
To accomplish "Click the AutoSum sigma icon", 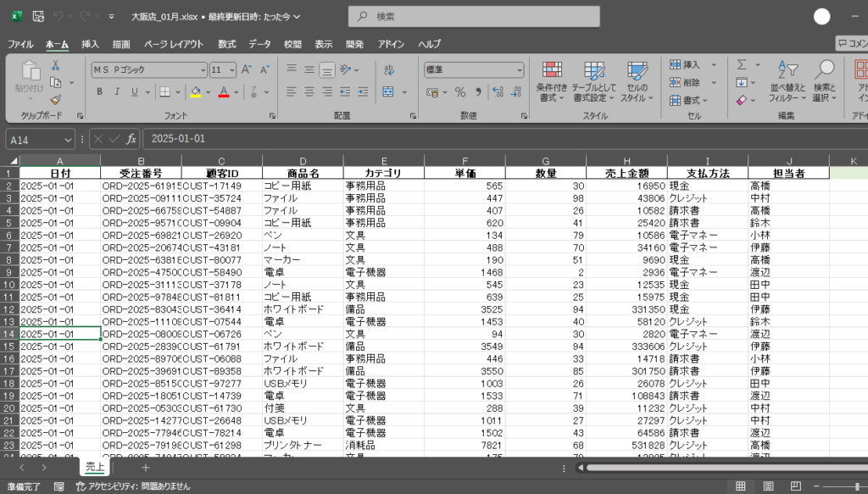I will 742,65.
